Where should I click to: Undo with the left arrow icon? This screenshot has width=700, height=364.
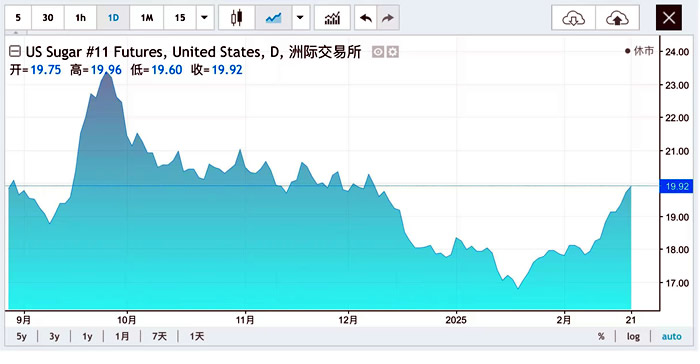(x=366, y=18)
